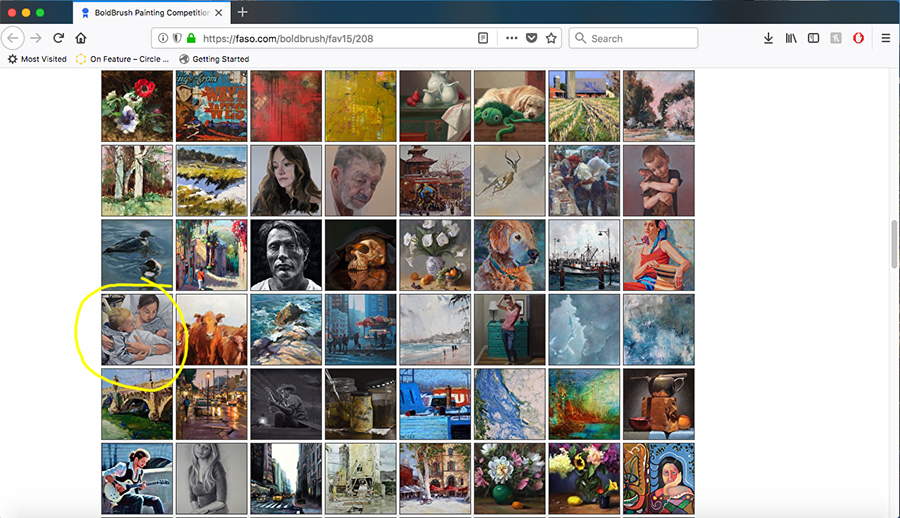Open the woman with long brown hair portrait

pos(286,181)
